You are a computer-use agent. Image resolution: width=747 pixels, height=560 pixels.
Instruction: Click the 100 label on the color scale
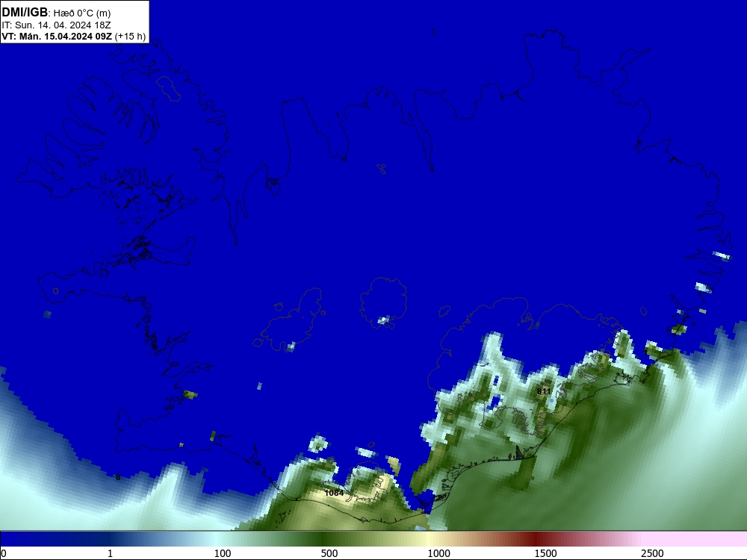[223, 553]
